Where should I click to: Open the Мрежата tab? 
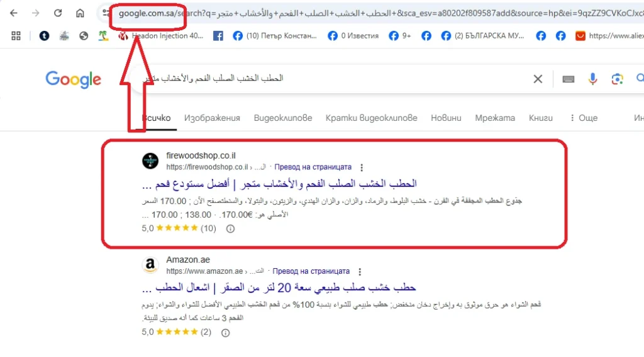495,118
